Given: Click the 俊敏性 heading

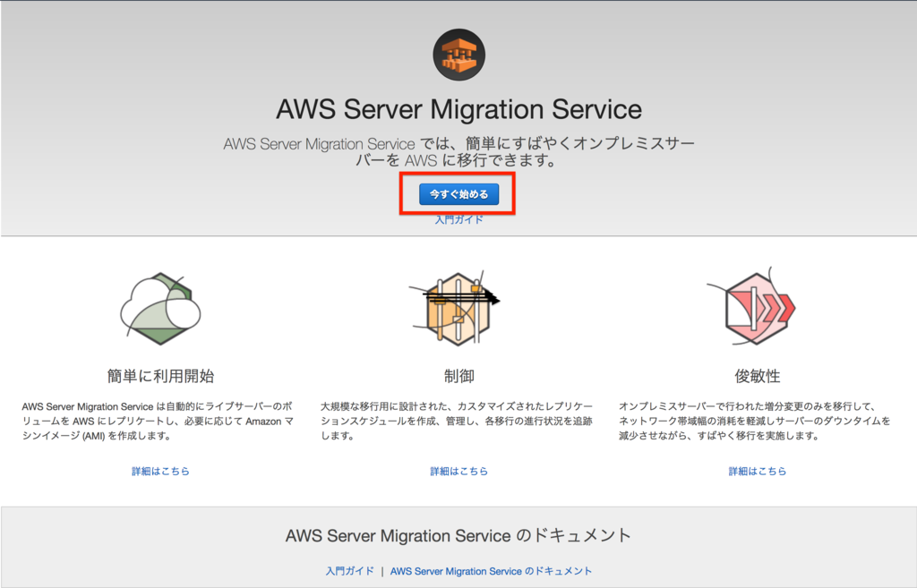Looking at the screenshot, I should click(758, 376).
